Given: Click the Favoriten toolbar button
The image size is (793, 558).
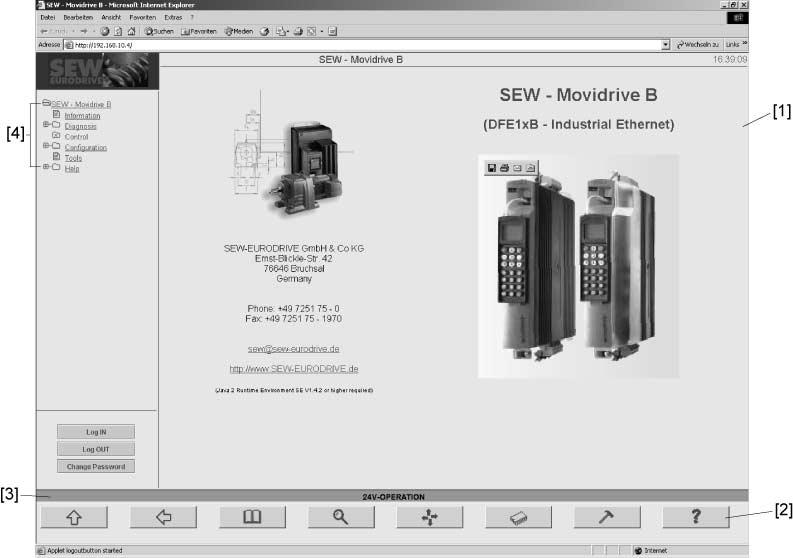Looking at the screenshot, I should 199,31.
